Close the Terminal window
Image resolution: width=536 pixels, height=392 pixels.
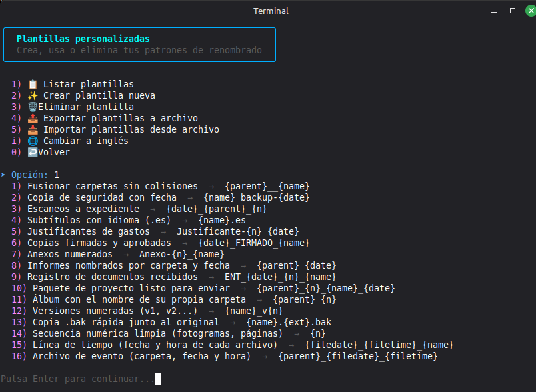pos(531,11)
